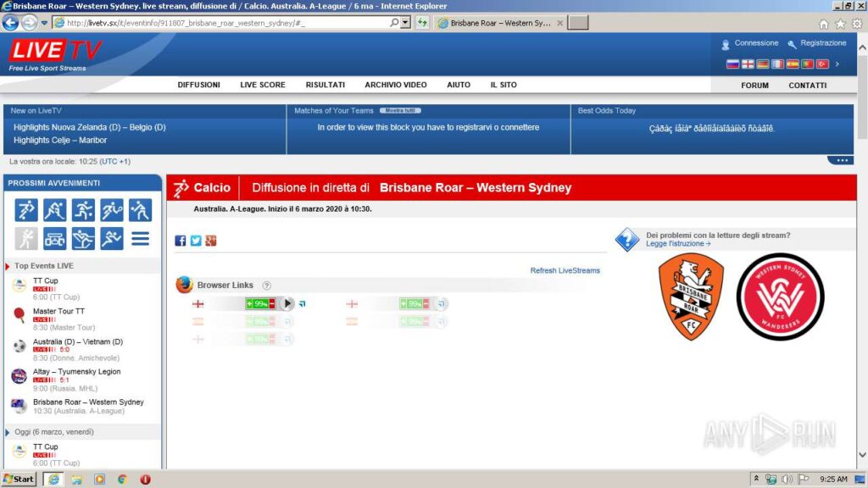Expand more language flags arrow
This screenshot has height=488, width=868.
(x=837, y=64)
